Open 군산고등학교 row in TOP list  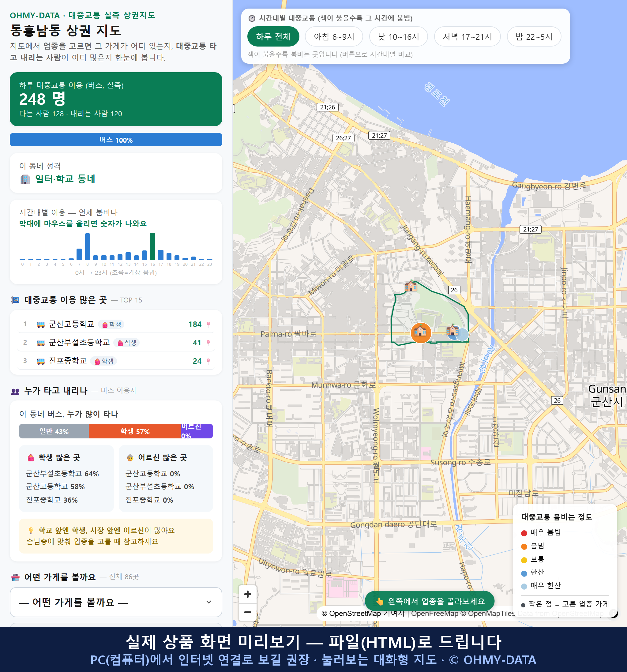tap(116, 324)
